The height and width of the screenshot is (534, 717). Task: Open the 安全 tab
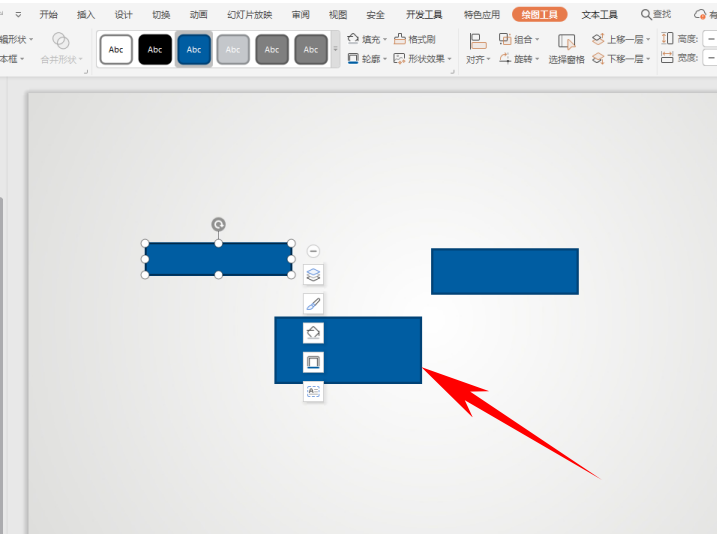coord(375,15)
